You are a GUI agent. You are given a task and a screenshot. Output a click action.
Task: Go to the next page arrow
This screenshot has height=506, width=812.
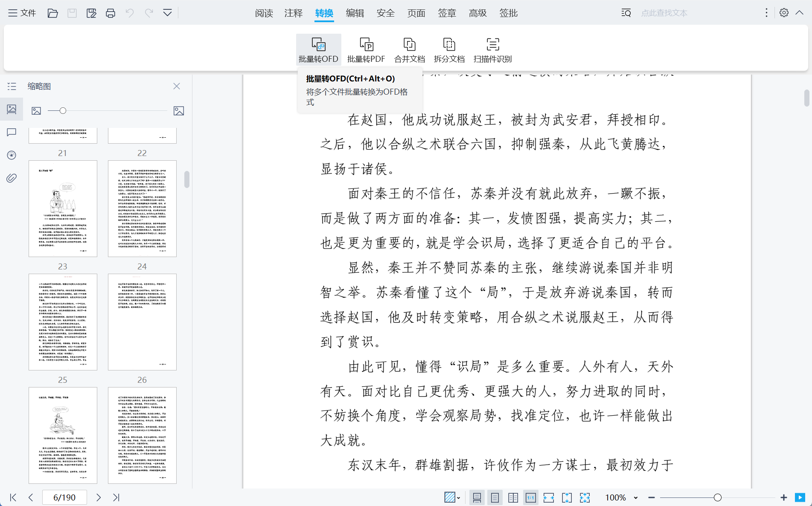tap(99, 497)
